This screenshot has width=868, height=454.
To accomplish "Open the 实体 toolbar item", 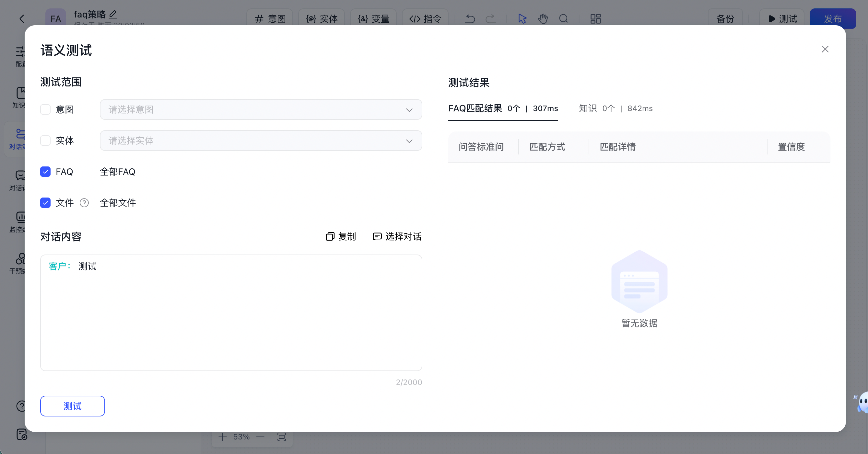I will pyautogui.click(x=322, y=18).
